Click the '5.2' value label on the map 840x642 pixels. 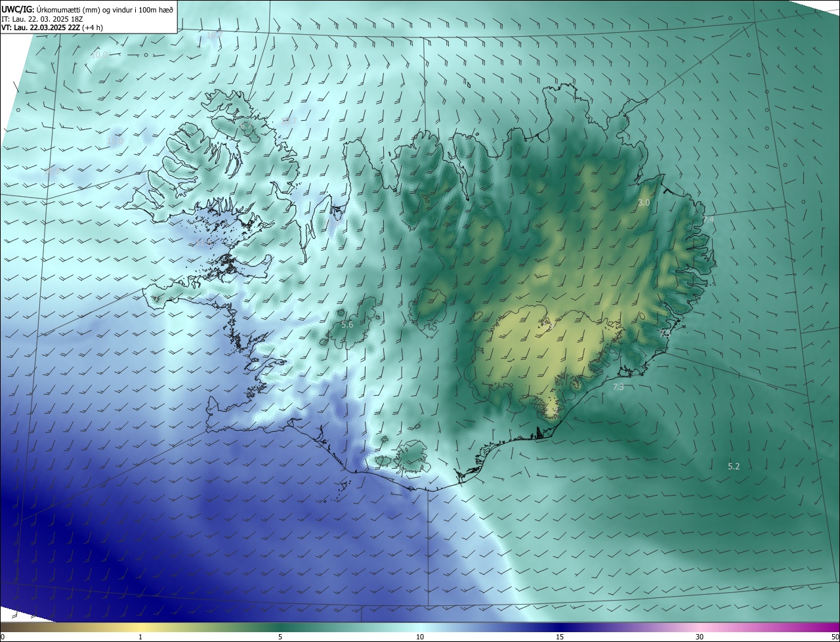[x=734, y=466]
